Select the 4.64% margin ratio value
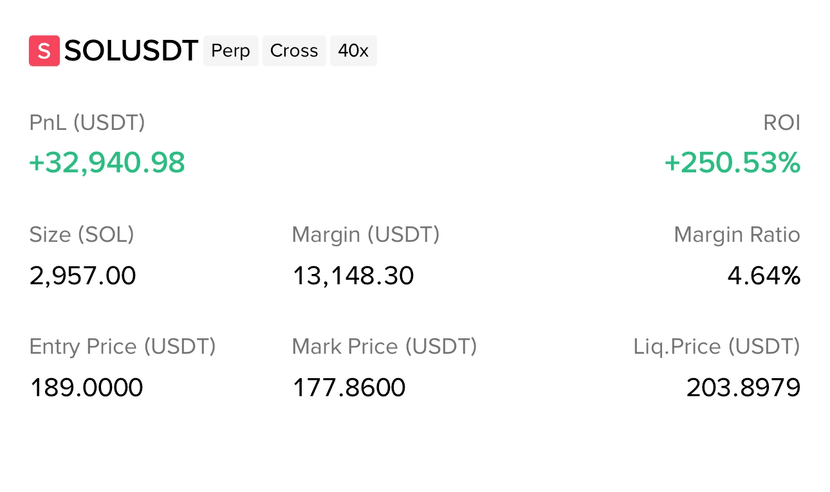Screen dimensions: 830x492 (764, 275)
